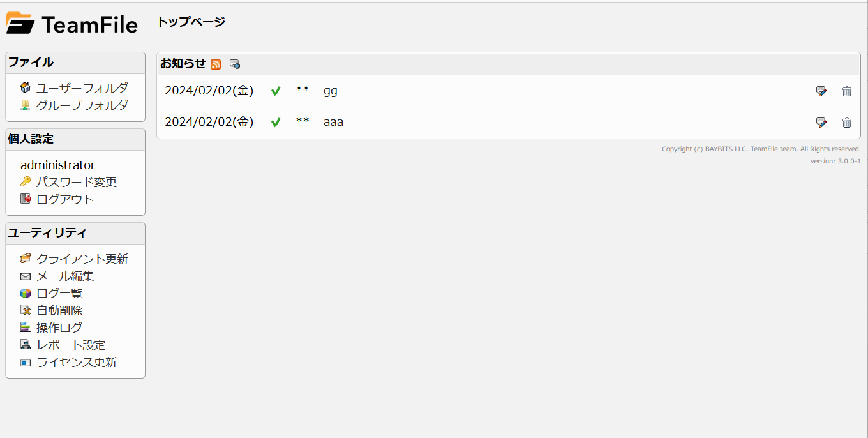Open ライセンス更新 license update

77,362
